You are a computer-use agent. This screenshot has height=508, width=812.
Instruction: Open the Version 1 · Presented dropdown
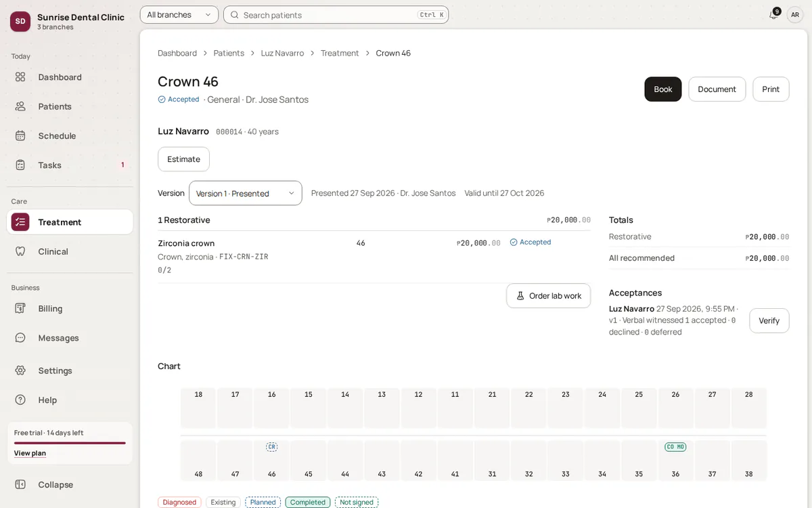pos(246,193)
